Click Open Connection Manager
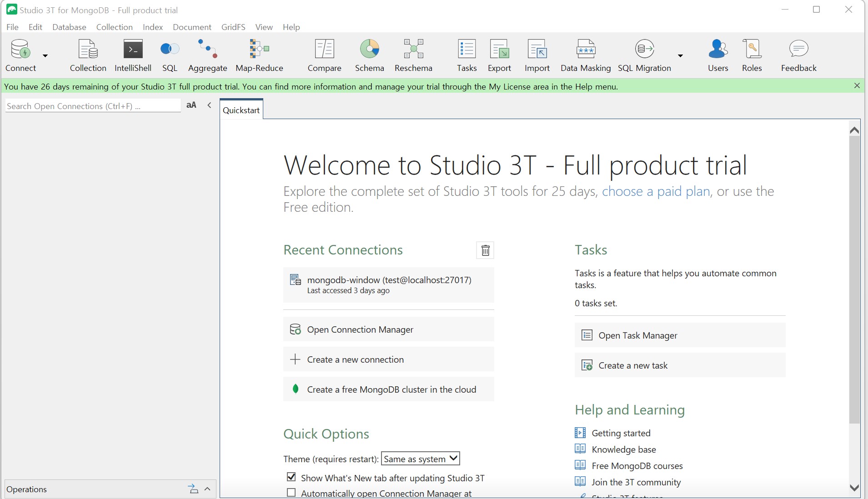 pyautogui.click(x=388, y=329)
